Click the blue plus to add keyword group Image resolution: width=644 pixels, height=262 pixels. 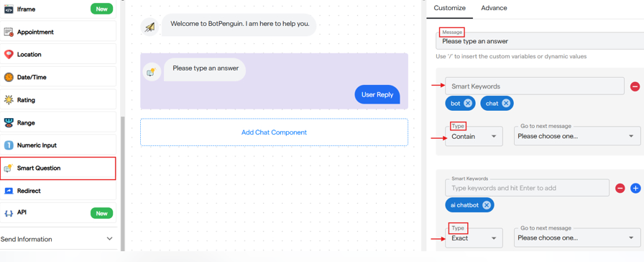tap(635, 189)
